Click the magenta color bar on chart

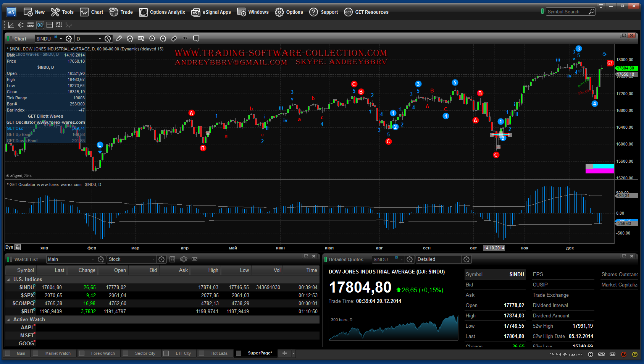point(600,171)
